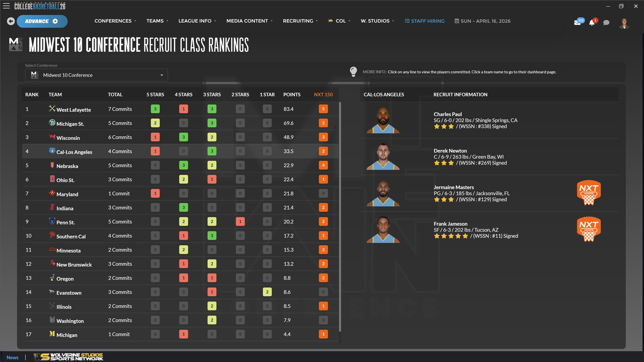Select the Michigan St. team logo

coord(51,123)
